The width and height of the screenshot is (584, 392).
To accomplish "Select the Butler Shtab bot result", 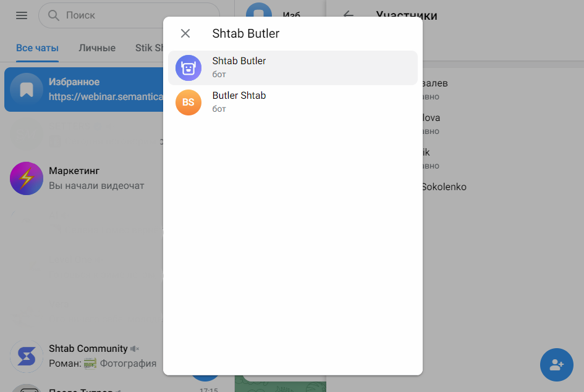I will (293, 102).
